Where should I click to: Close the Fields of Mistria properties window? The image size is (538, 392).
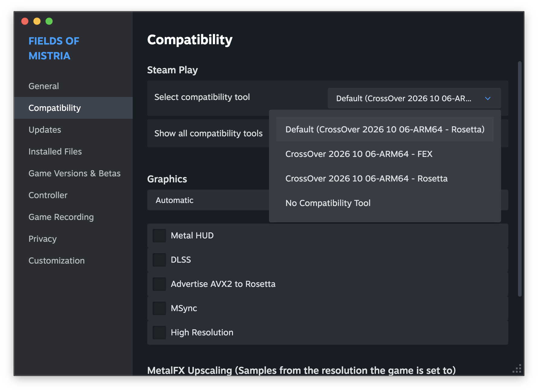(25, 21)
